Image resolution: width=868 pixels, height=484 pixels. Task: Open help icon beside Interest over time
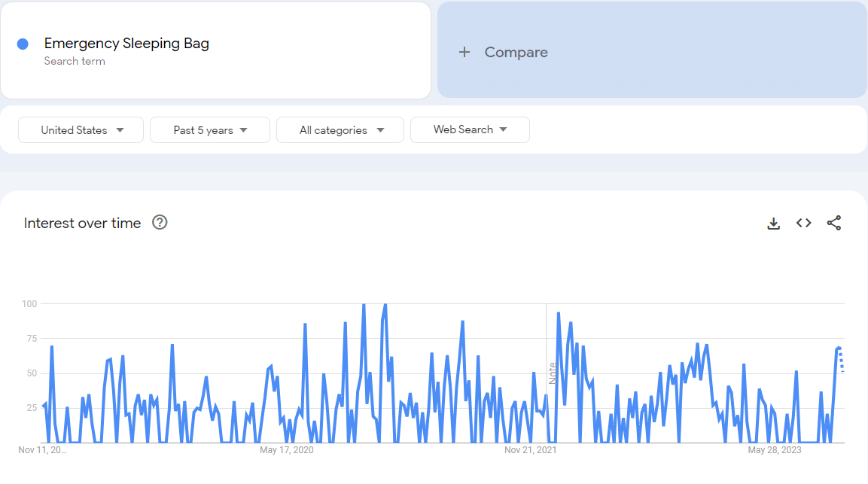coord(160,223)
